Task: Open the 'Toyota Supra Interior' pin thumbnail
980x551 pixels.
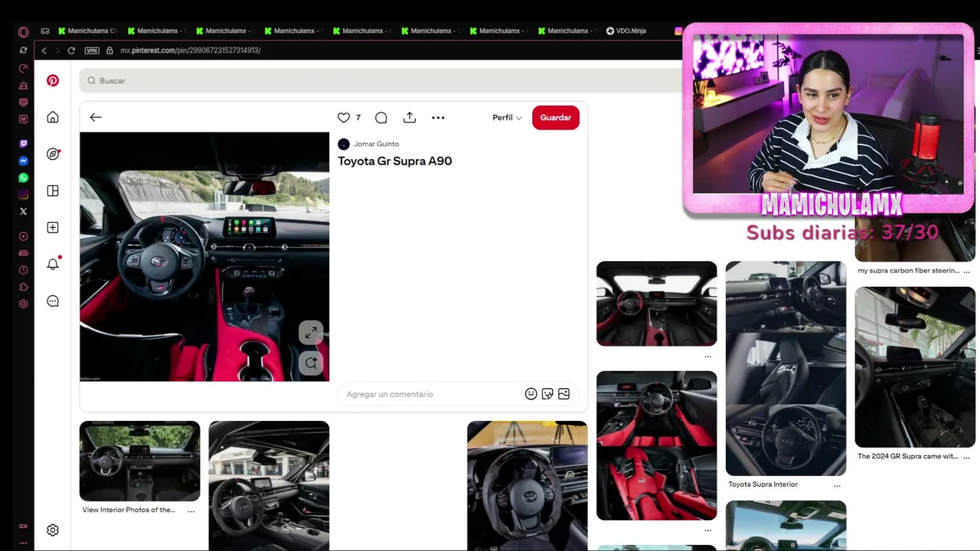Action: point(786,368)
